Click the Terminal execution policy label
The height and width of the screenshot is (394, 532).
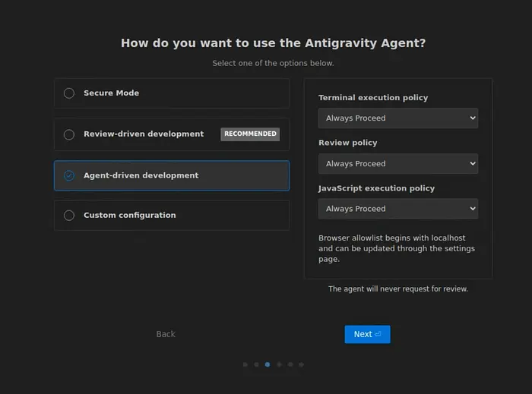pos(373,98)
